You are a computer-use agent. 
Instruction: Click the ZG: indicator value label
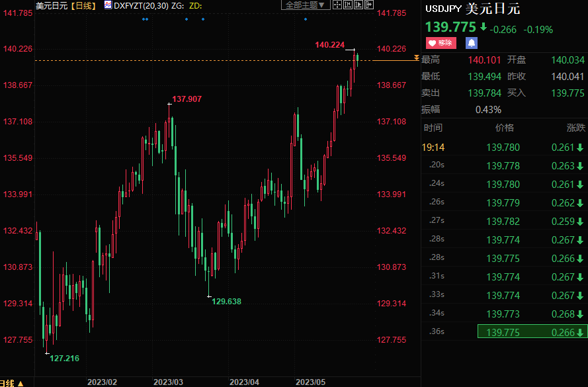pos(178,6)
